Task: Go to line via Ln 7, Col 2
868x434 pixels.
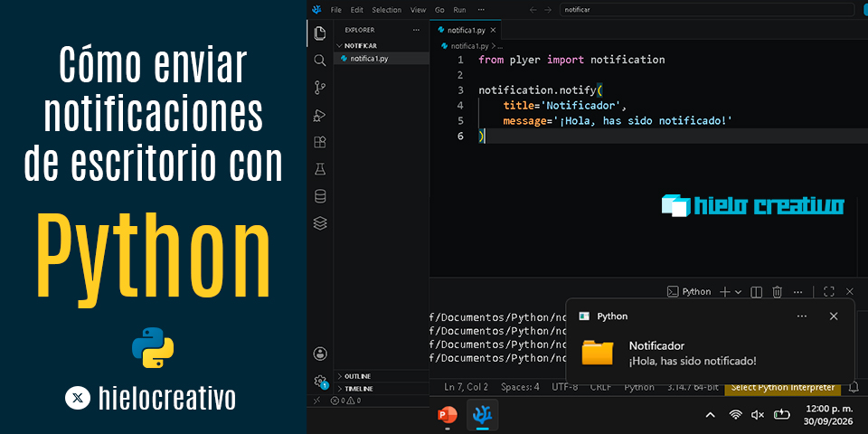Action: [467, 387]
